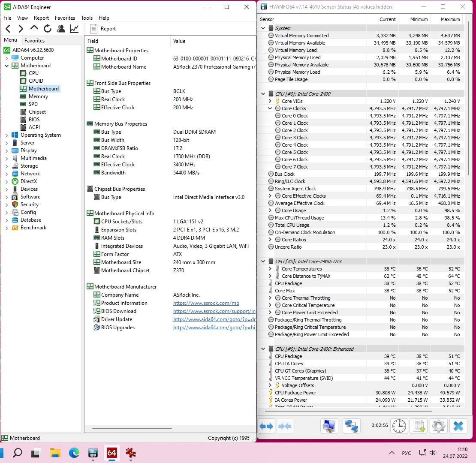Open asrock.com/mb product link
The width and height of the screenshot is (476, 463).
(x=206, y=303)
